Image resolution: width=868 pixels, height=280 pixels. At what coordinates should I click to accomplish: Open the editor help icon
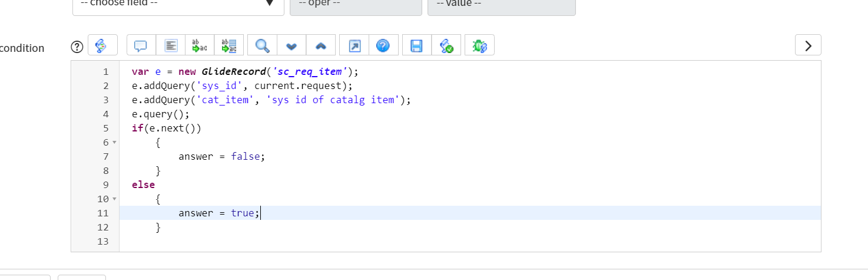383,45
